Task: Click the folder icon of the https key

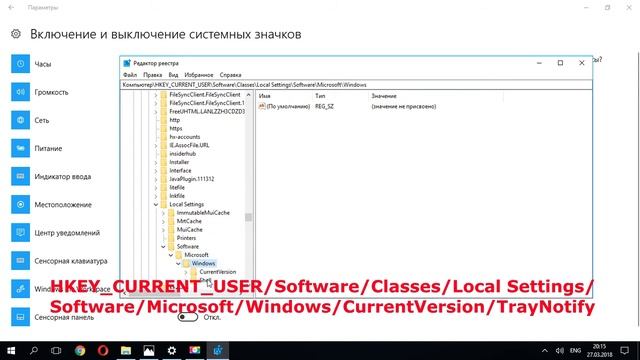Action: (x=164, y=128)
